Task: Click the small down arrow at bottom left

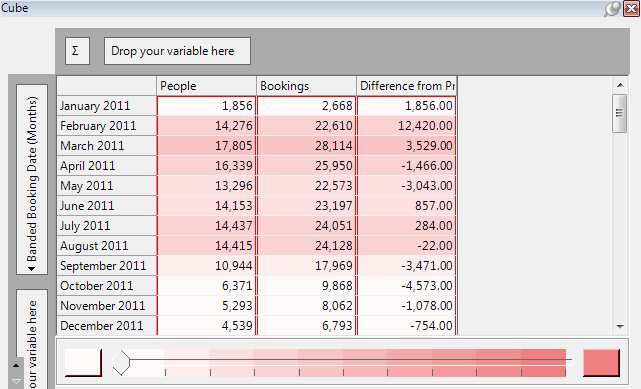Action: [16, 381]
